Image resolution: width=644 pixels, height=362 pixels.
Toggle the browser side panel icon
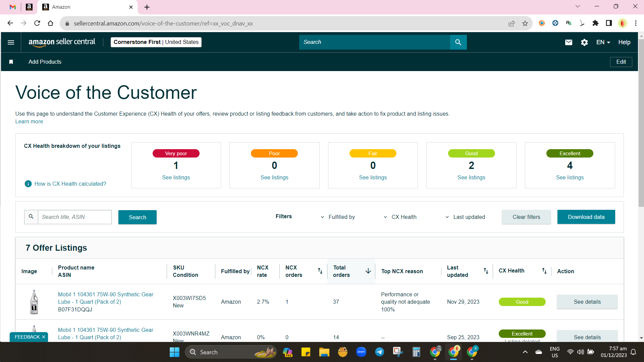609,23
